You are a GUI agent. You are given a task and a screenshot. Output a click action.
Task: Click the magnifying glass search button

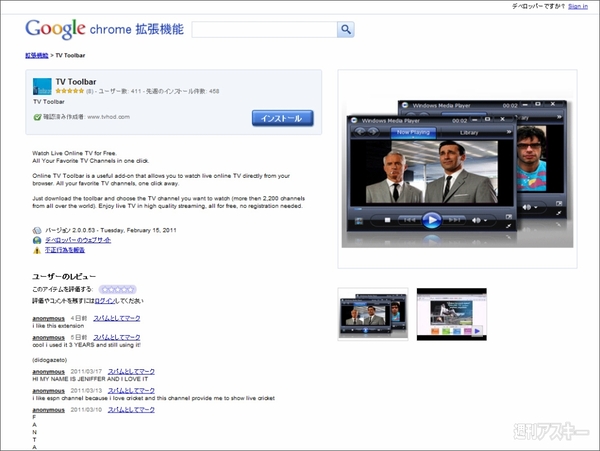346,29
